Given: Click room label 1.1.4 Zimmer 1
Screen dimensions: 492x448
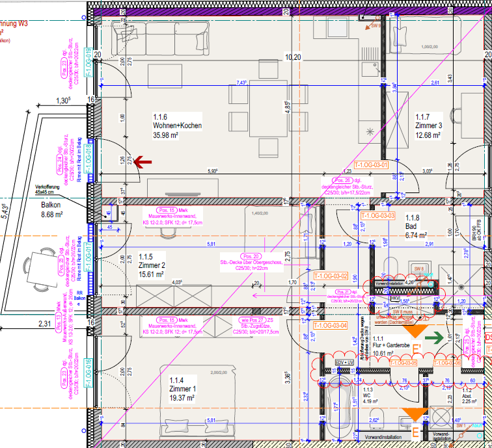Looking at the screenshot, I should [x=182, y=389].
